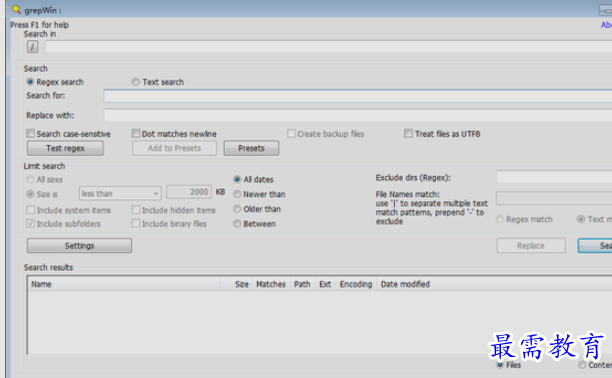Select the Older than radio button
Screen dimensions: 612x378
(x=237, y=209)
